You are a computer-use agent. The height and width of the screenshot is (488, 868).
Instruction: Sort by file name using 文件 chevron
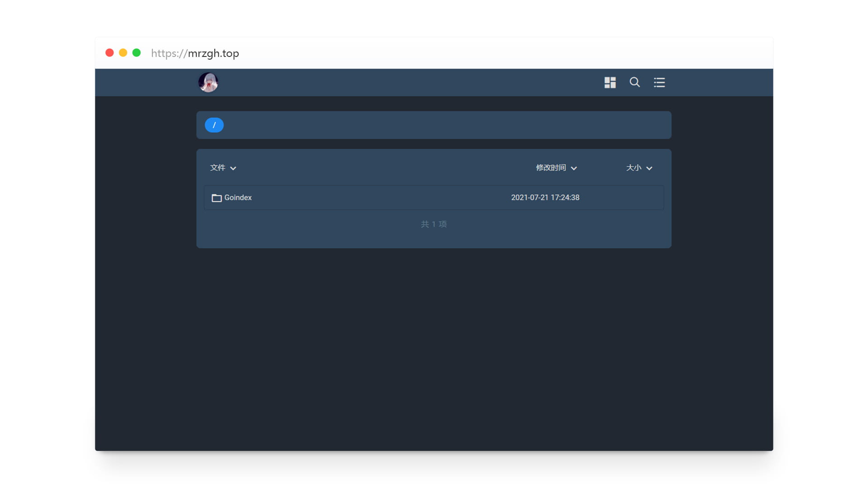pos(233,168)
